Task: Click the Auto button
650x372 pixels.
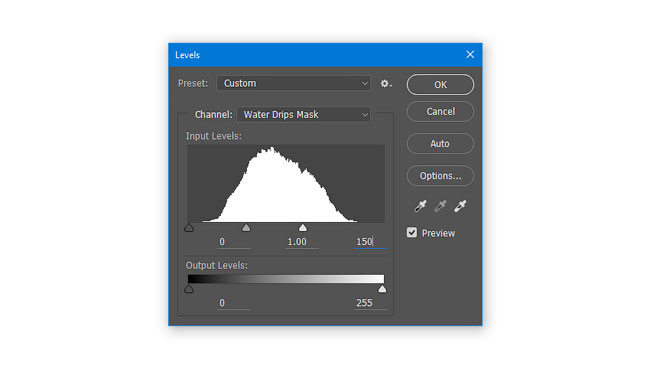Action: point(440,143)
